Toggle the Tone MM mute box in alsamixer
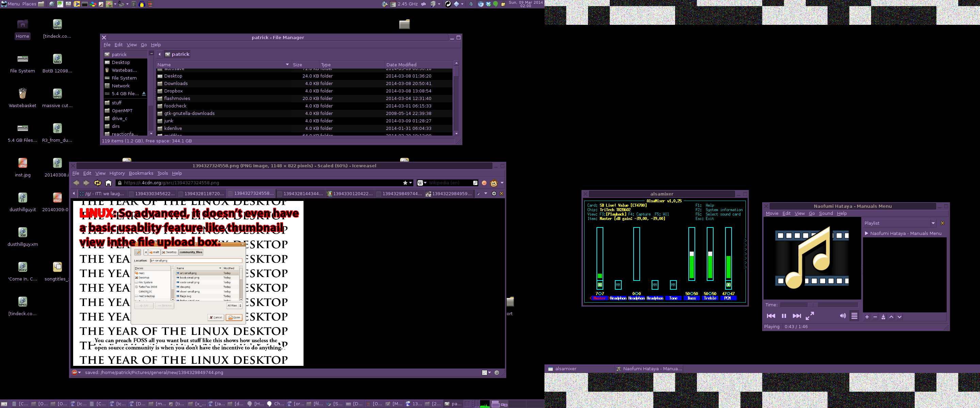 [x=673, y=285]
